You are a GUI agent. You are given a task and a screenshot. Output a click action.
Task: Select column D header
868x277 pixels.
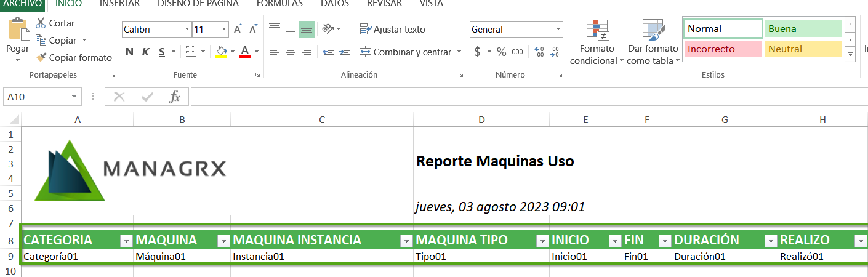tap(481, 120)
